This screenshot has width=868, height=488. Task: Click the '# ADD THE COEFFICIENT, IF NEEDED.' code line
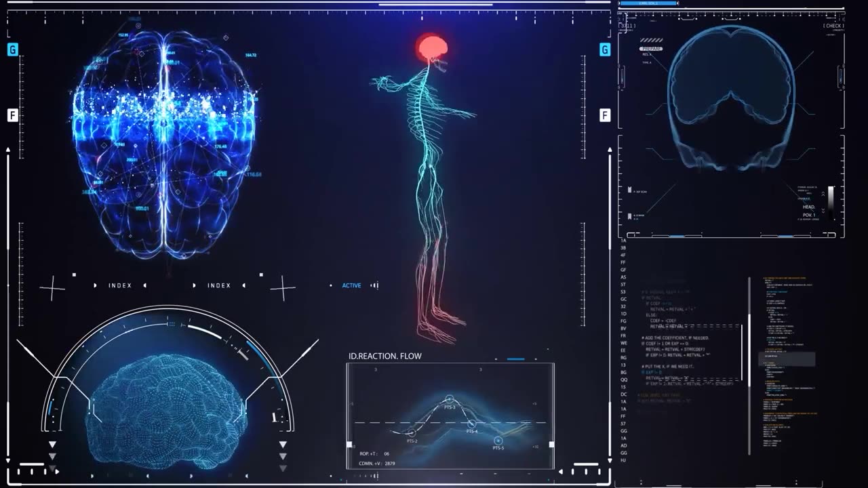point(675,338)
